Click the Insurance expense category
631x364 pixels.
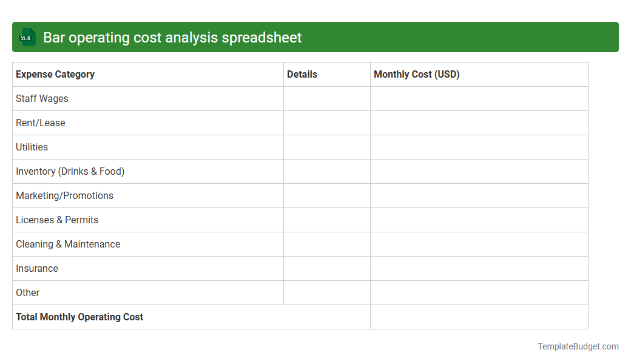36,268
